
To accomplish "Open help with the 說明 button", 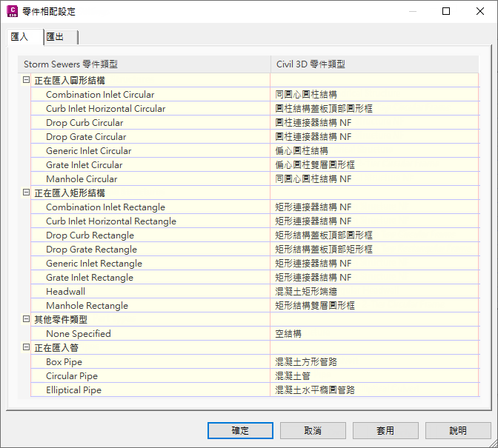I will coord(458,430).
